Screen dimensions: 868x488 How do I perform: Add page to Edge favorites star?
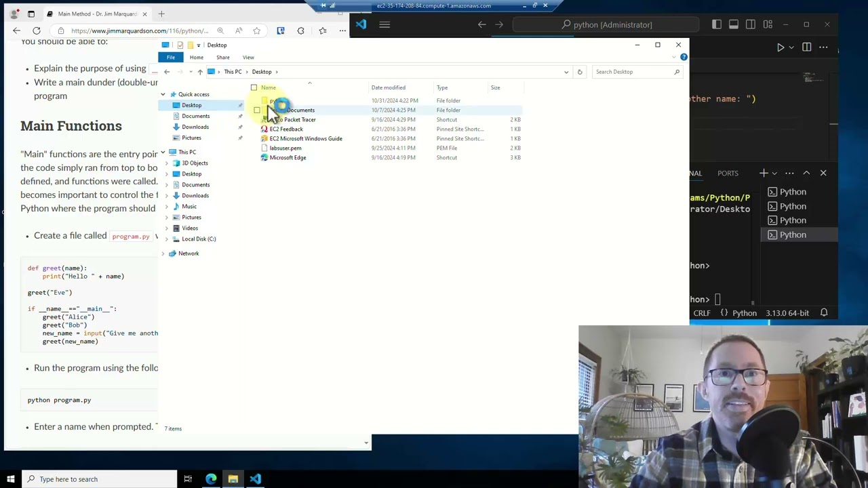[x=256, y=30]
